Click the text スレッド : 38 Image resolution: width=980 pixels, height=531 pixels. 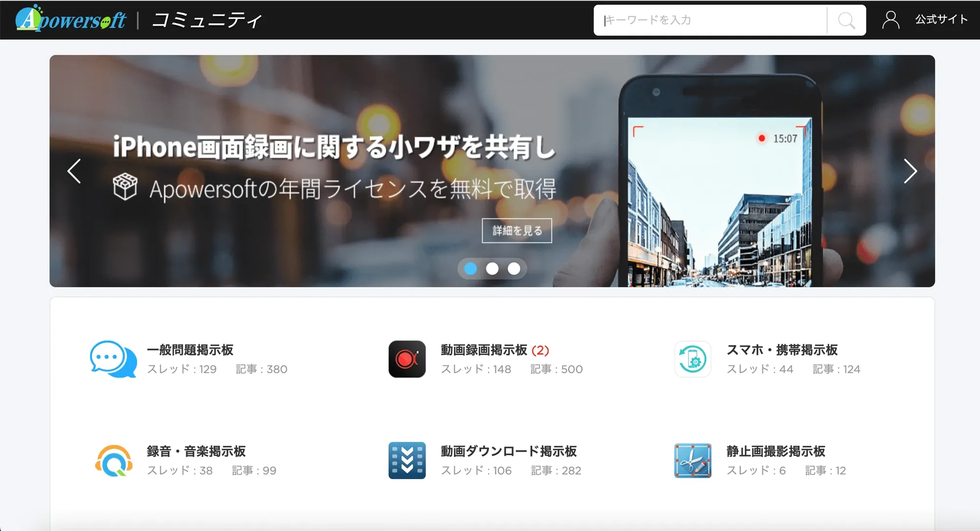point(180,471)
